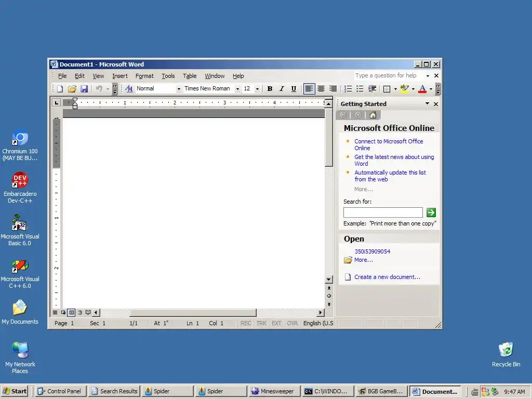Click the Type a question for help box
Image resolution: width=532 pixels, height=399 pixels.
[x=389, y=76]
